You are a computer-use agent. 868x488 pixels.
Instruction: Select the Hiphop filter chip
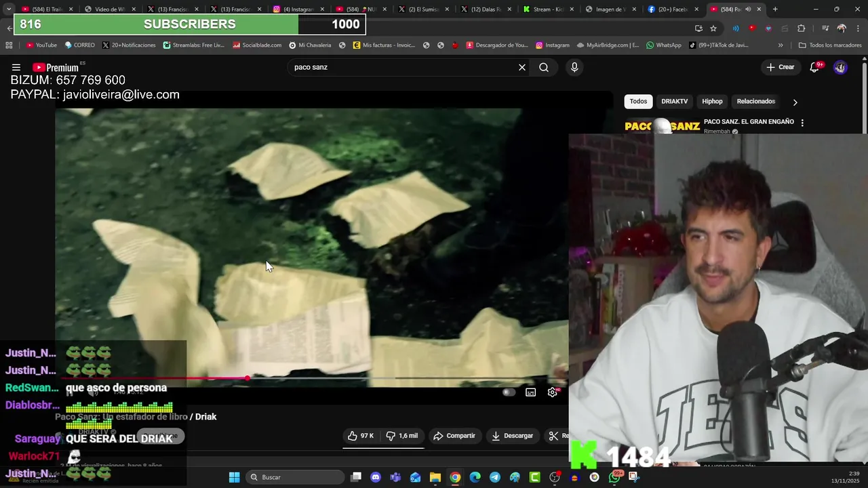pyautogui.click(x=712, y=101)
